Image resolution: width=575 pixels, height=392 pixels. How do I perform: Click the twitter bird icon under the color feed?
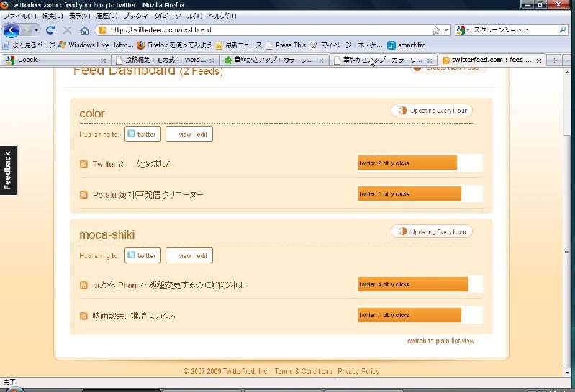click(132, 134)
